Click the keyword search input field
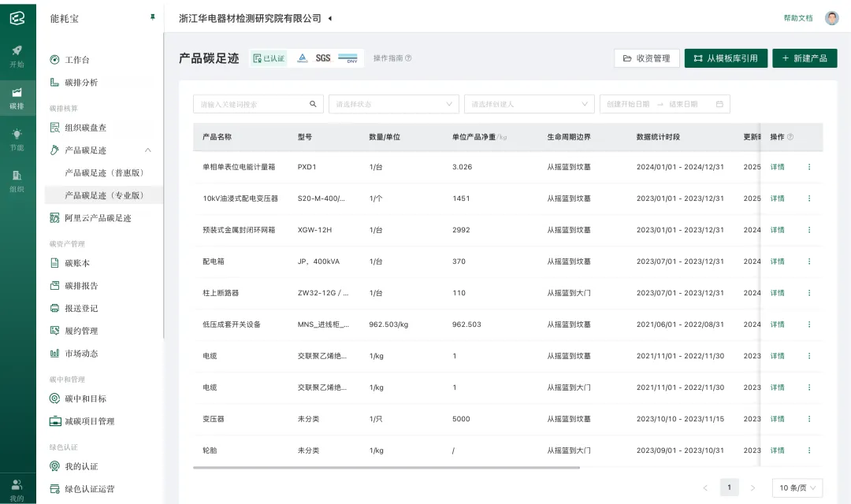The width and height of the screenshot is (851, 504). tap(258, 104)
